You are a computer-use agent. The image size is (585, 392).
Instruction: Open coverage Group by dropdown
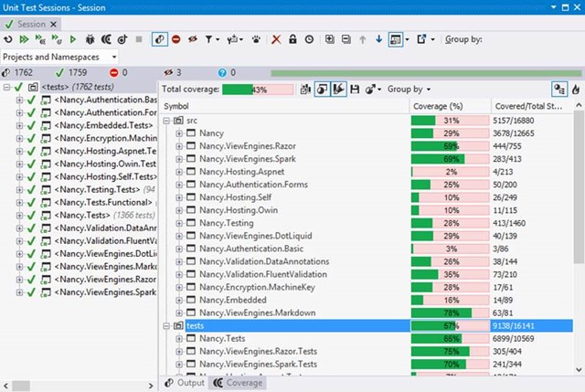point(409,90)
